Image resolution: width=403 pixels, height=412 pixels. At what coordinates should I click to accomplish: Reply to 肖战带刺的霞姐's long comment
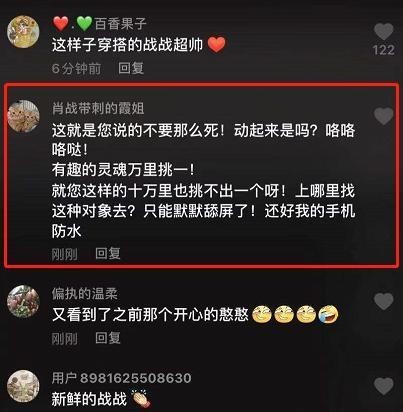tap(108, 254)
